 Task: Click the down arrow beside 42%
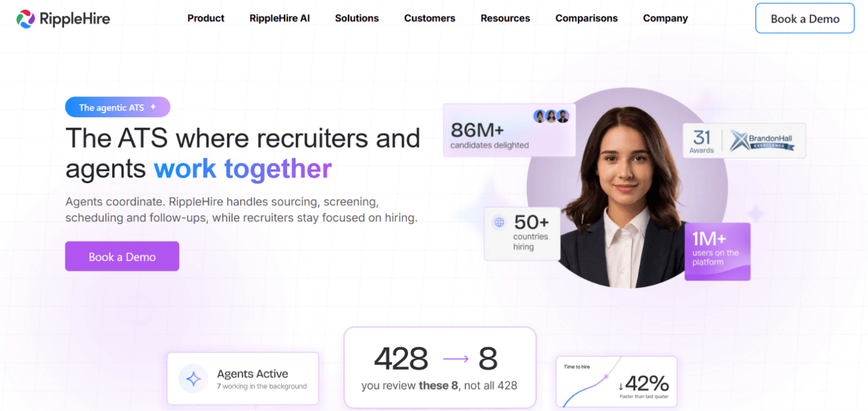tap(621, 386)
